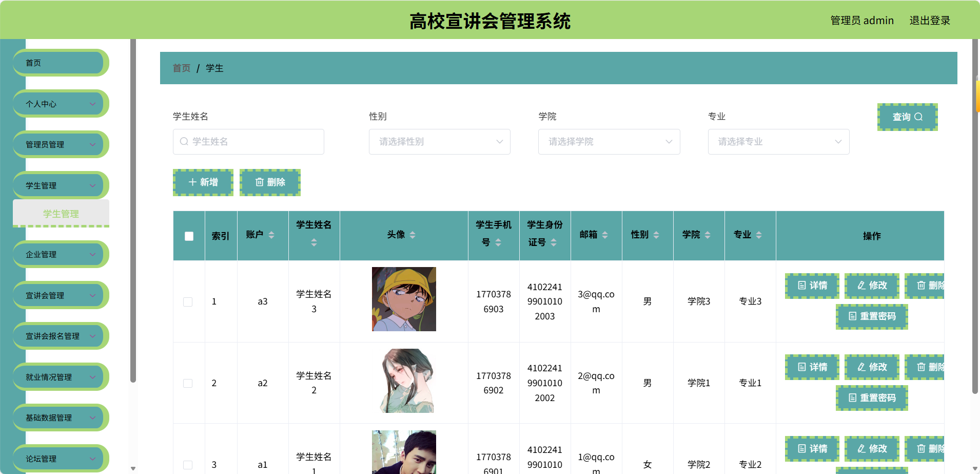Sort by 邮箱 column sort arrows

click(605, 235)
